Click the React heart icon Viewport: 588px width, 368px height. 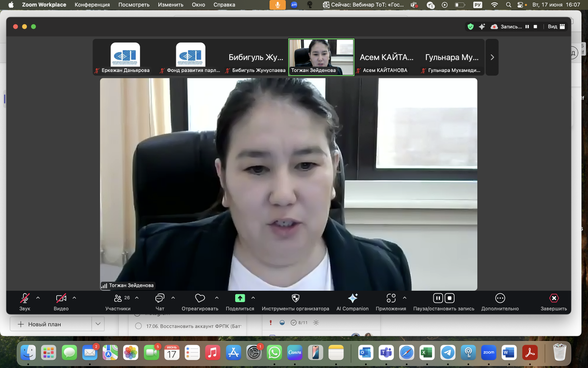(x=200, y=298)
